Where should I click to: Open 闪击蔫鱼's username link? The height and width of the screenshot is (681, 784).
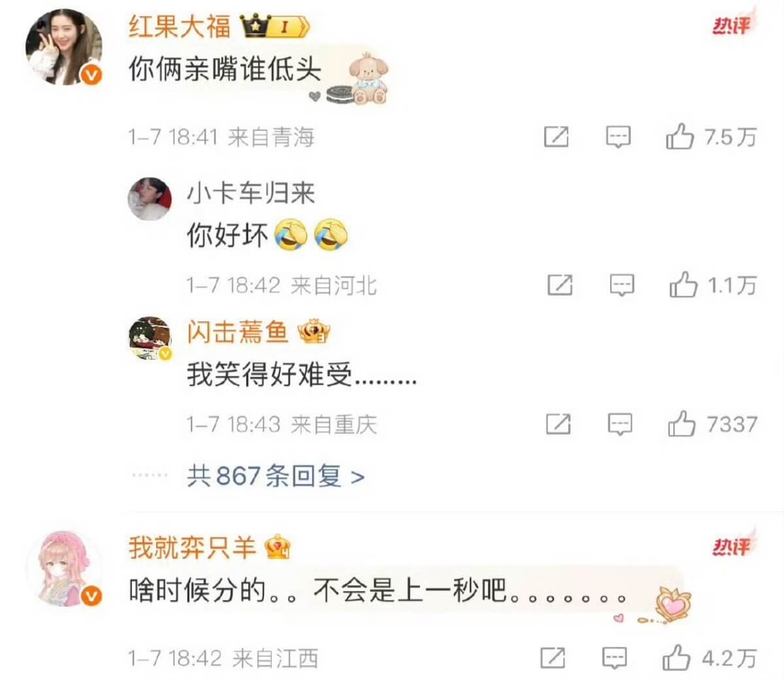click(237, 332)
